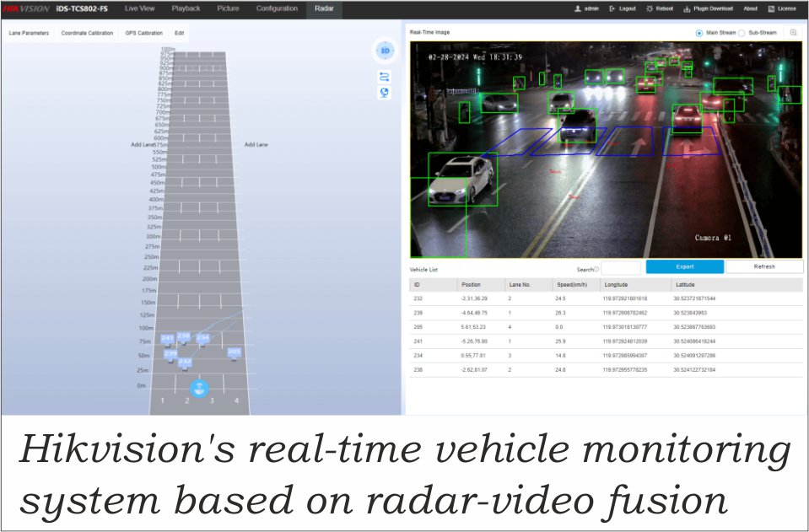
Task: Click the Refresh button
Action: pos(764,266)
